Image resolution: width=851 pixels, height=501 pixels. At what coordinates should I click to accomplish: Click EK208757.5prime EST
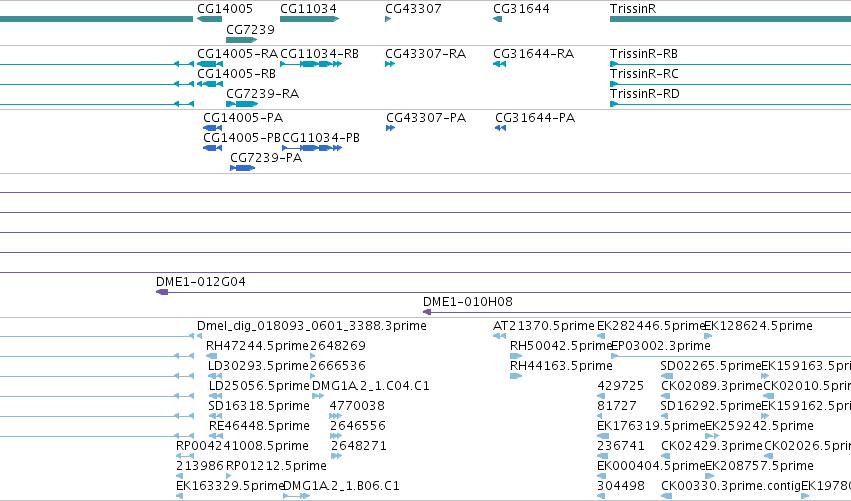[x=759, y=465]
